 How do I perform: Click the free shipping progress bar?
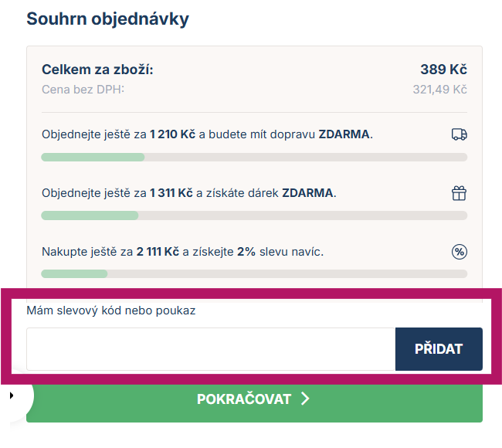coord(254,158)
